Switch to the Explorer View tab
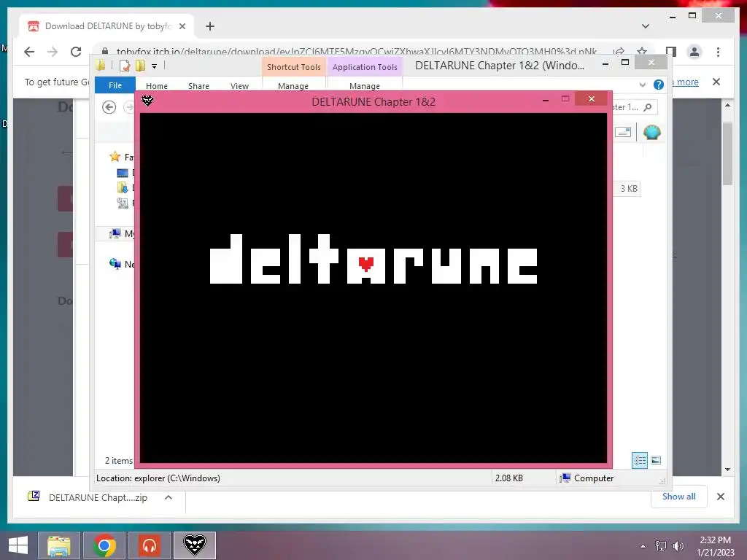The image size is (747, 560). coord(239,86)
